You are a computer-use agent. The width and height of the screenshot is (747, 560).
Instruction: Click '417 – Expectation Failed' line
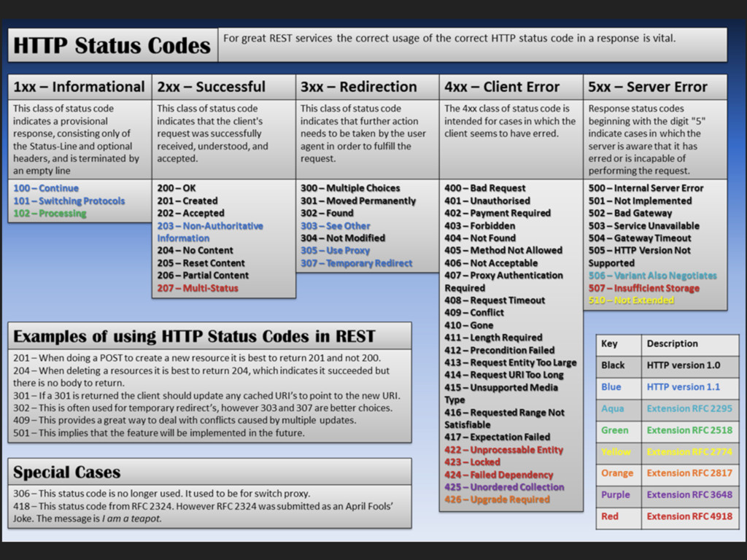coord(498,437)
